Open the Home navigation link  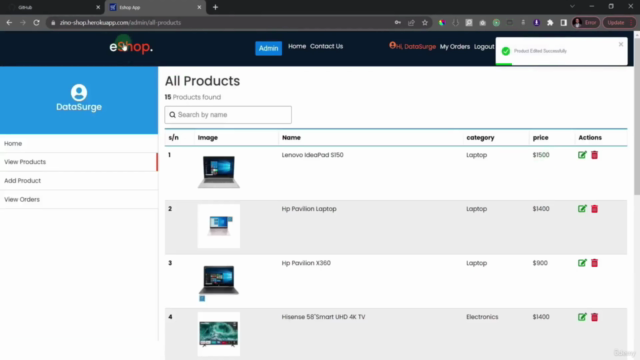[297, 47]
